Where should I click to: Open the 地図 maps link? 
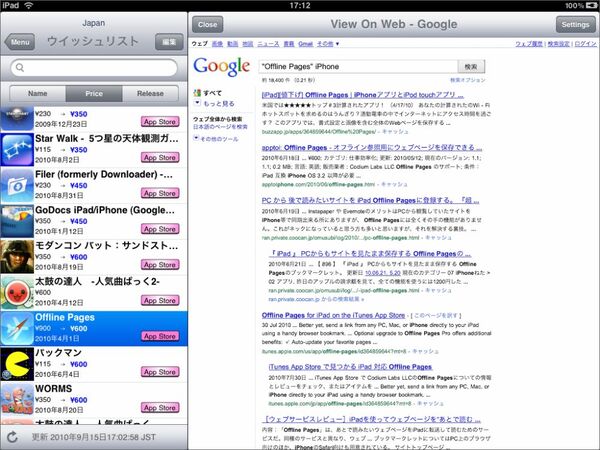coord(248,44)
